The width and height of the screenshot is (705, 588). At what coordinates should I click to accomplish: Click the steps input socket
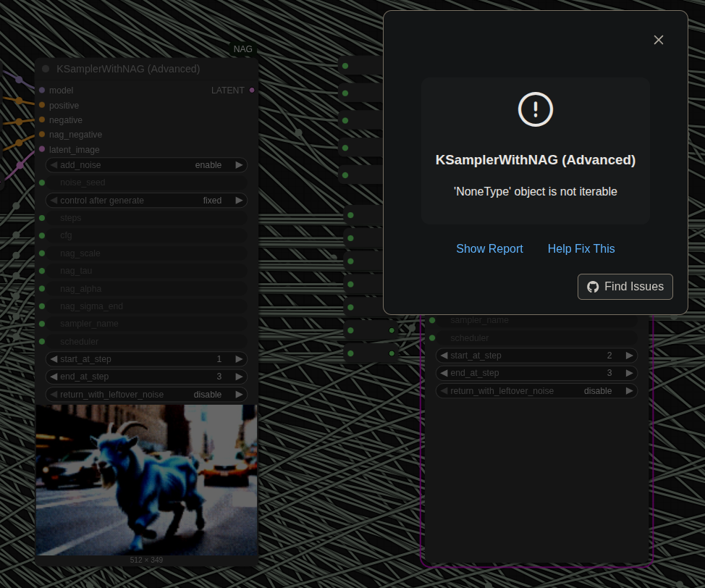click(x=42, y=218)
